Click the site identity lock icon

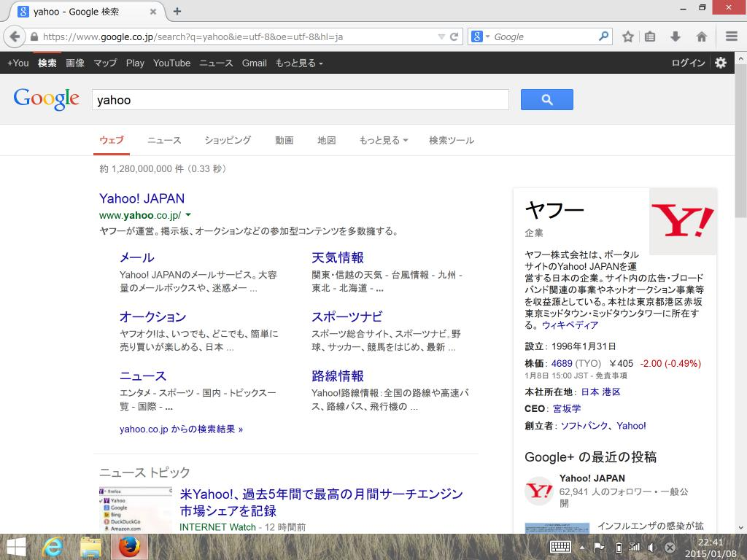pyautogui.click(x=34, y=36)
